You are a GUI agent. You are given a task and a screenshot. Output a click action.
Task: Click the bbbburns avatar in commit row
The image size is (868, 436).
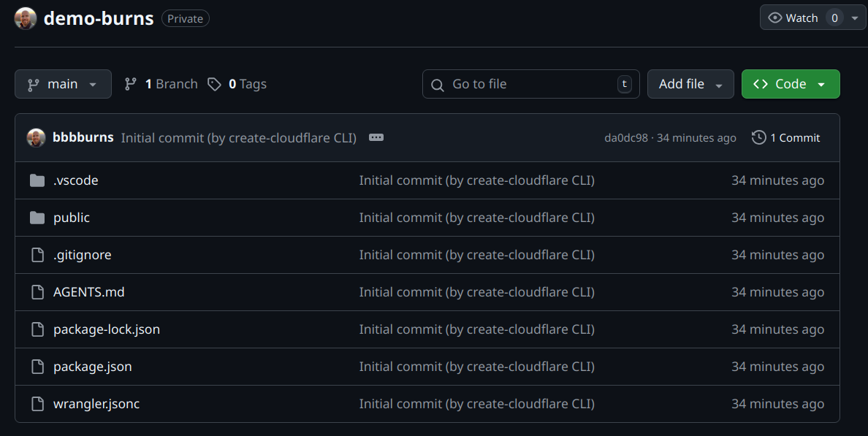37,137
